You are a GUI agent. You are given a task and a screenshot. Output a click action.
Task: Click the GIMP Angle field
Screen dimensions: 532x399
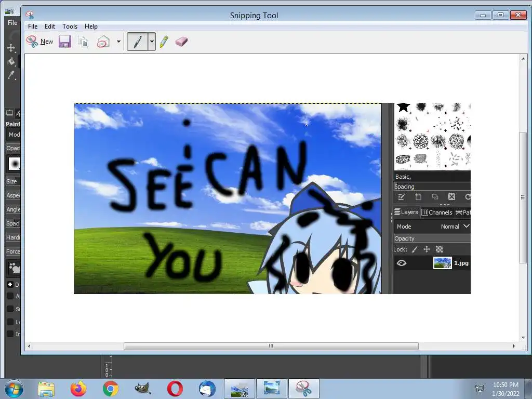click(x=13, y=209)
